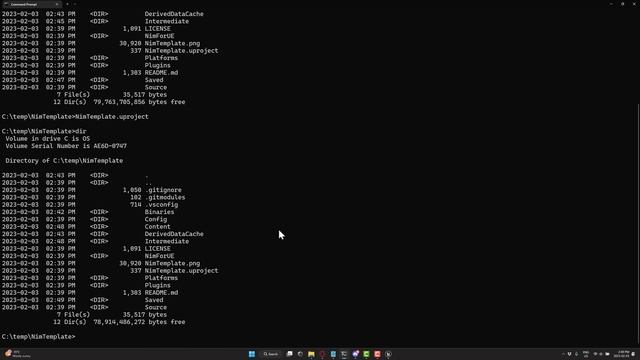The width and height of the screenshot is (640, 360).
Task: Select the Command Prompt tab
Action: pyautogui.click(x=31, y=4)
